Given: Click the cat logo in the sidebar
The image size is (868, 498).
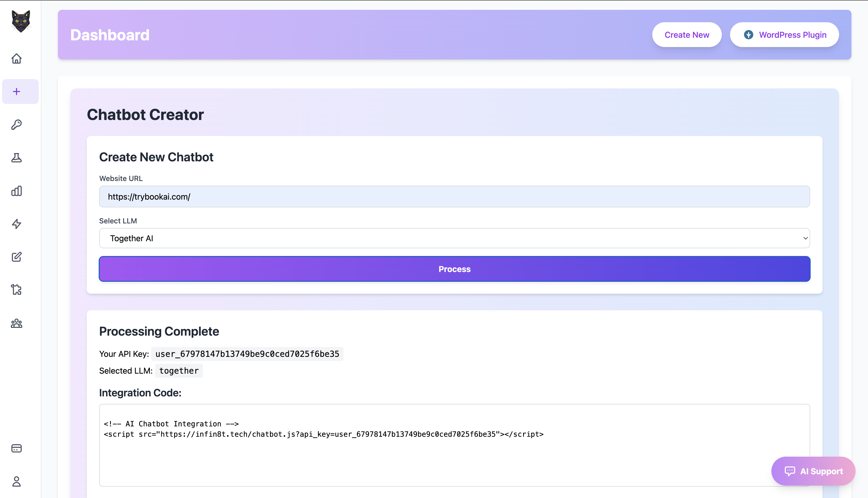Looking at the screenshot, I should (20, 21).
